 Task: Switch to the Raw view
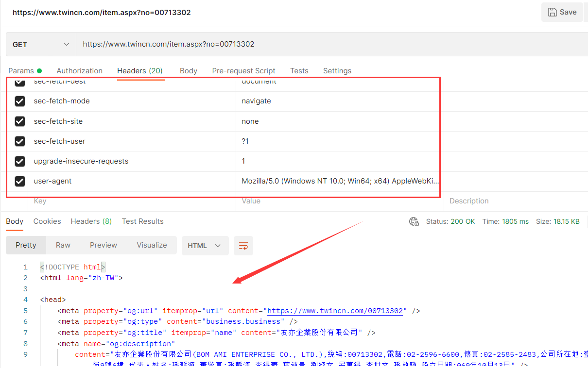point(63,245)
